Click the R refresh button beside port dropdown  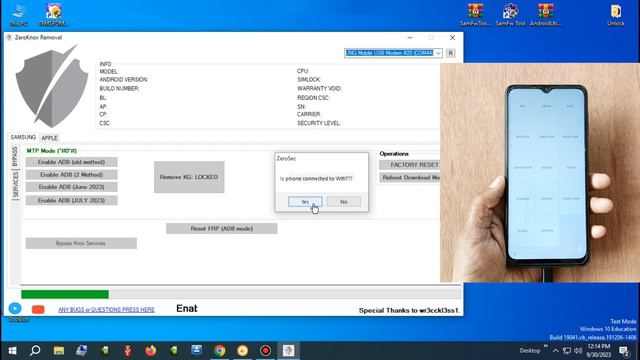[x=451, y=53]
